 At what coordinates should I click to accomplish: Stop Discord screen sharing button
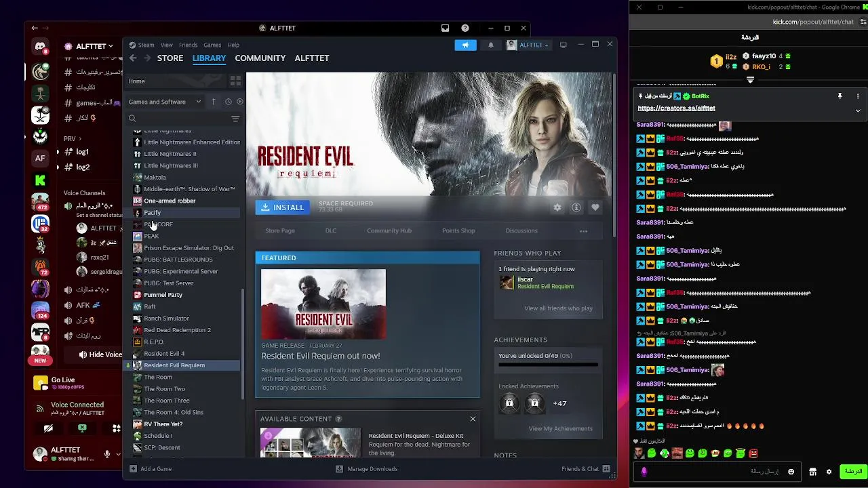click(82, 428)
